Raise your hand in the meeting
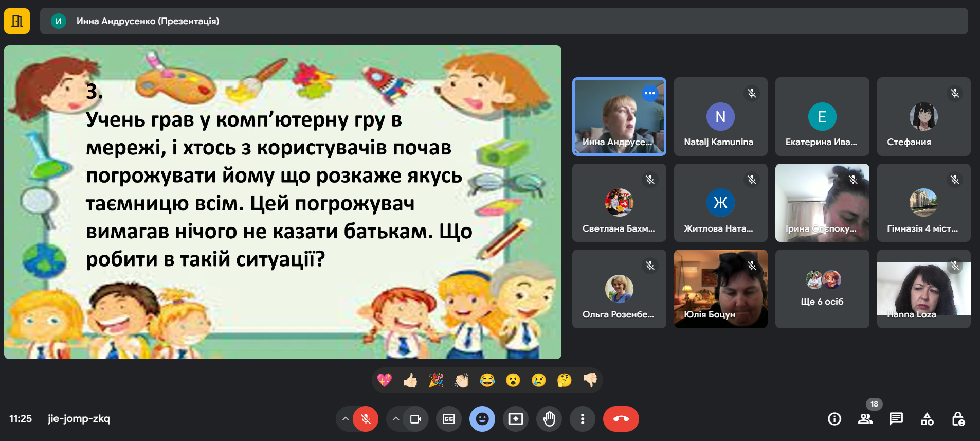This screenshot has width=980, height=441. (549, 419)
